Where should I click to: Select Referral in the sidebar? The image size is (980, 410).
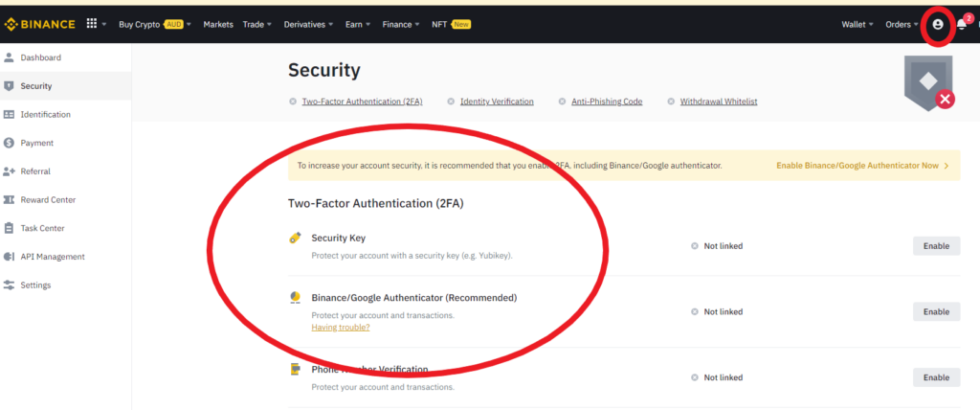(x=35, y=171)
